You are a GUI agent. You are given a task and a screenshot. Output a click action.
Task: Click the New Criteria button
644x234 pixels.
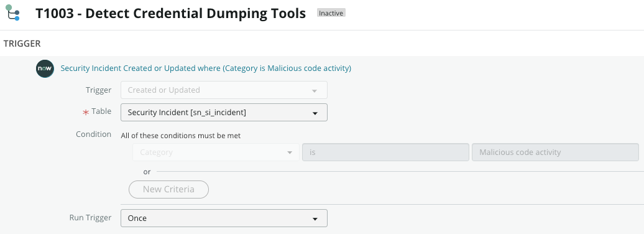169,190
